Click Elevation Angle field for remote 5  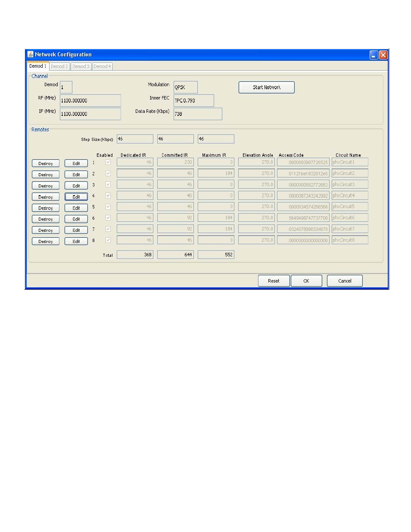[x=256, y=207]
